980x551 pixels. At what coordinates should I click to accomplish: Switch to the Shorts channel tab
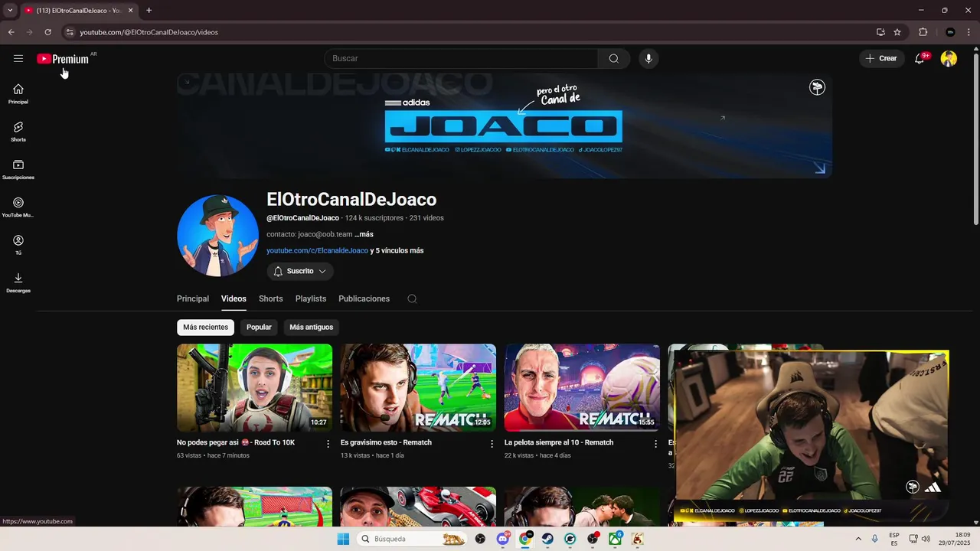pyautogui.click(x=271, y=298)
